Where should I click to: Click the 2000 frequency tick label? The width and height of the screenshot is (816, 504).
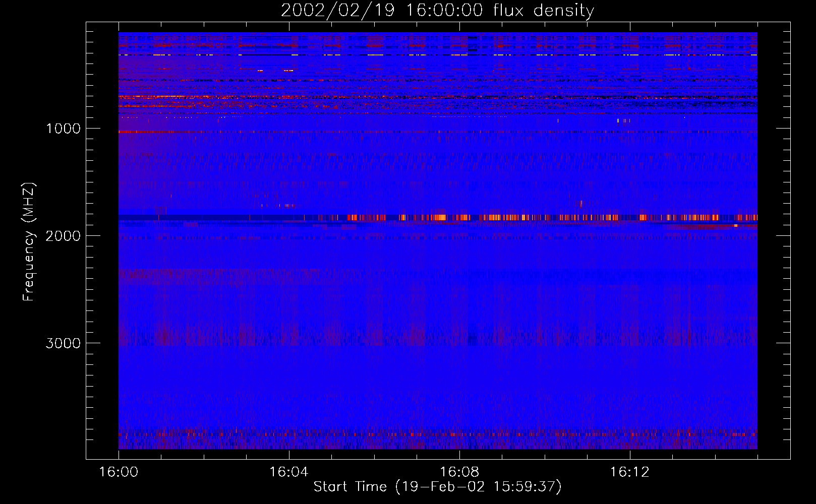(x=63, y=236)
